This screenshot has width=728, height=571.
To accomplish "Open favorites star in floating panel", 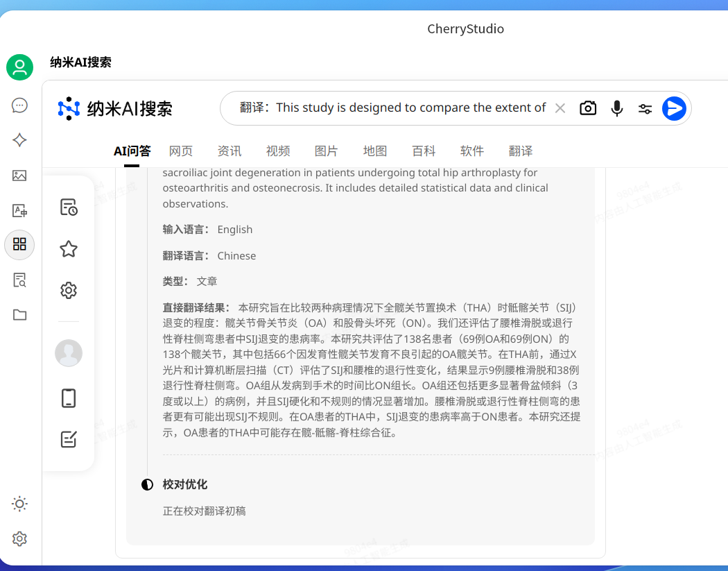I will point(69,249).
